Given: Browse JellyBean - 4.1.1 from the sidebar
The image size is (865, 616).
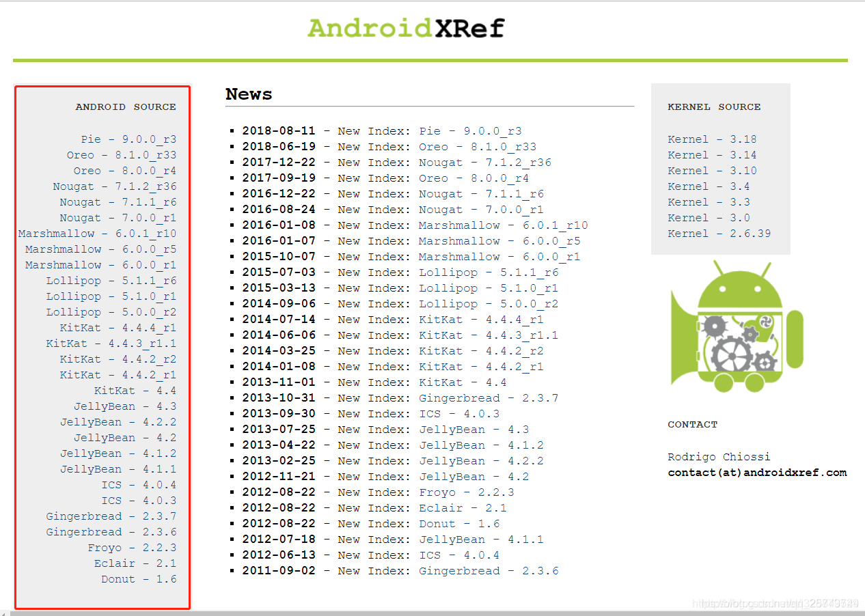Looking at the screenshot, I should (x=118, y=469).
